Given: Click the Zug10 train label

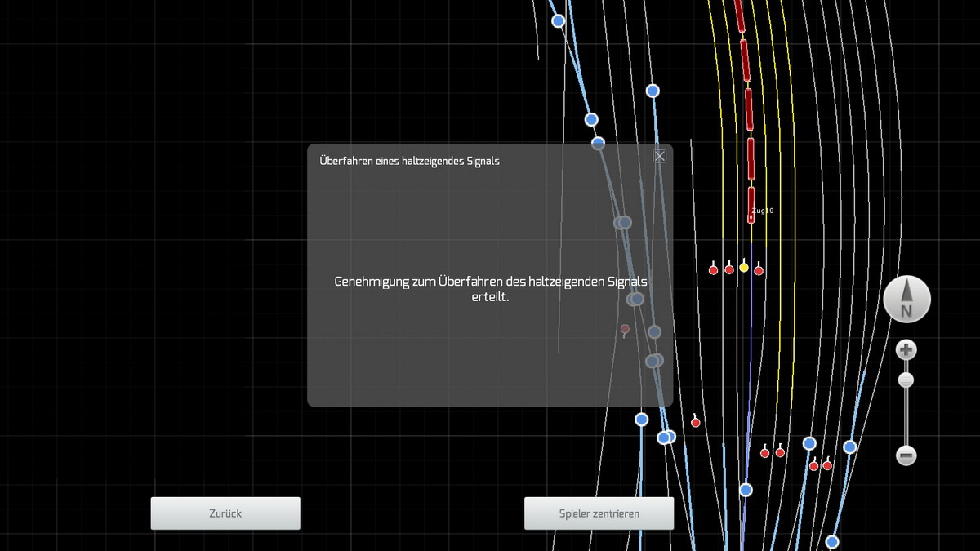Looking at the screenshot, I should point(762,211).
